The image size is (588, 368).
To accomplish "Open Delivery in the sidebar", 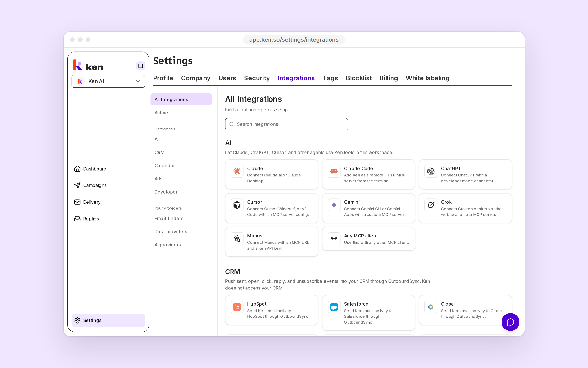I will click(108, 202).
